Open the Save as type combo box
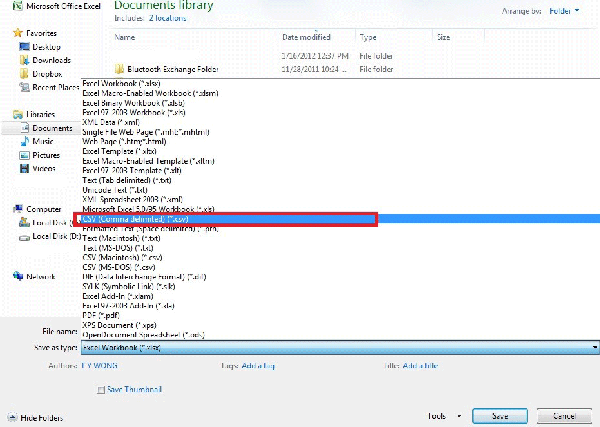 [x=340, y=347]
